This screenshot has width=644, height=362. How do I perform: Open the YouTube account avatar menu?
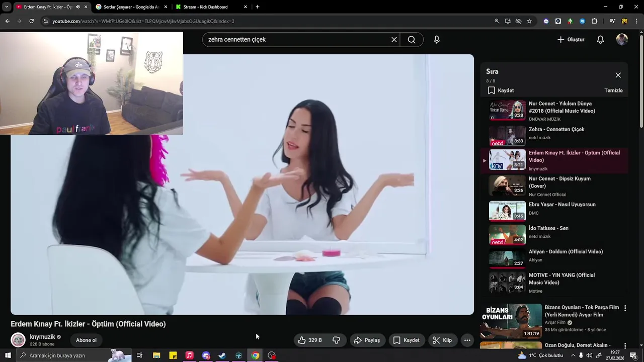[x=622, y=40]
